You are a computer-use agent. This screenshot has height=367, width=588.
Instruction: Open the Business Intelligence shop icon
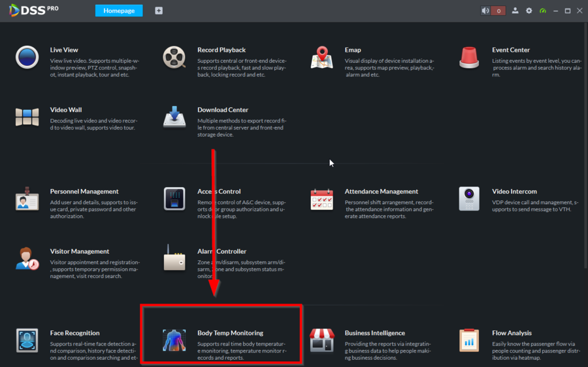(321, 340)
